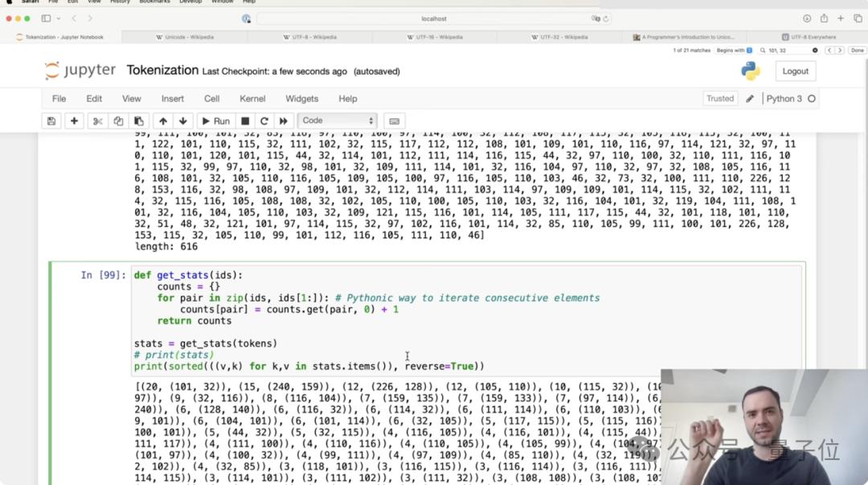Viewport: 868px width, 485px height.
Task: Copy the selected cells icon
Action: pyautogui.click(x=118, y=121)
